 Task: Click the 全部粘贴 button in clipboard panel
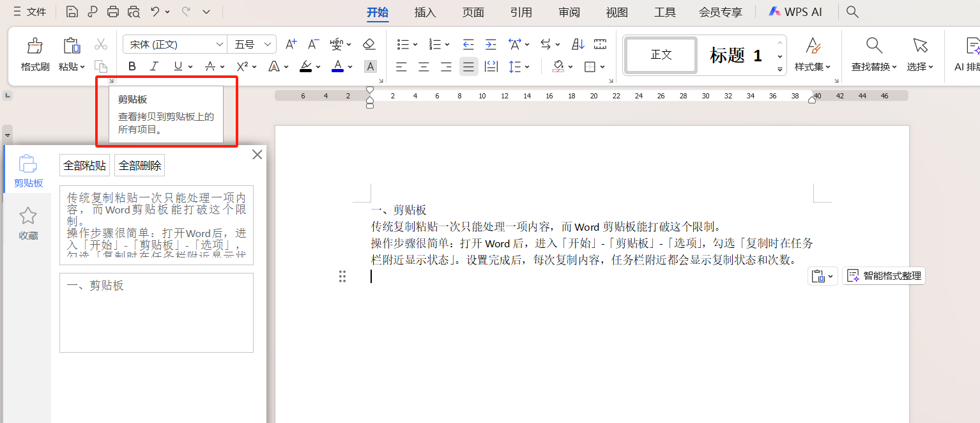click(84, 165)
